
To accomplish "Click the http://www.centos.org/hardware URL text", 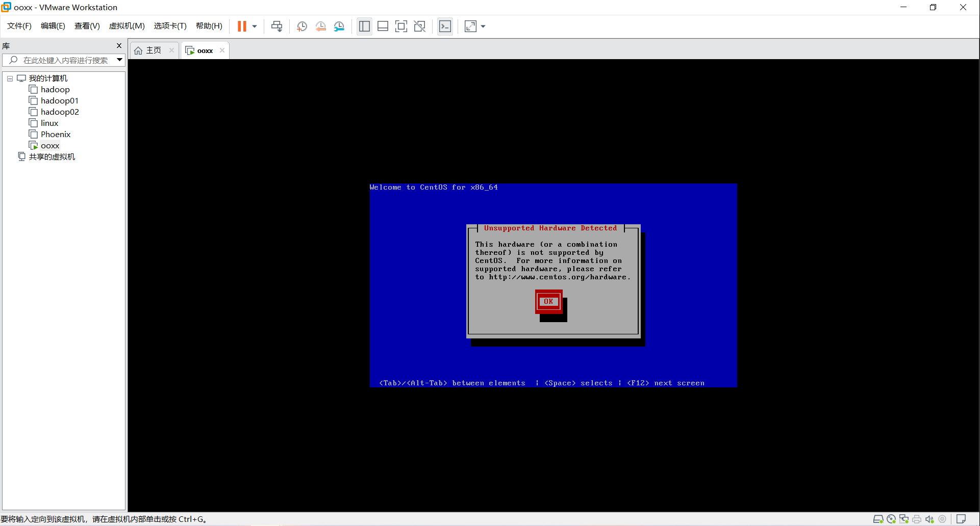I will [558, 277].
